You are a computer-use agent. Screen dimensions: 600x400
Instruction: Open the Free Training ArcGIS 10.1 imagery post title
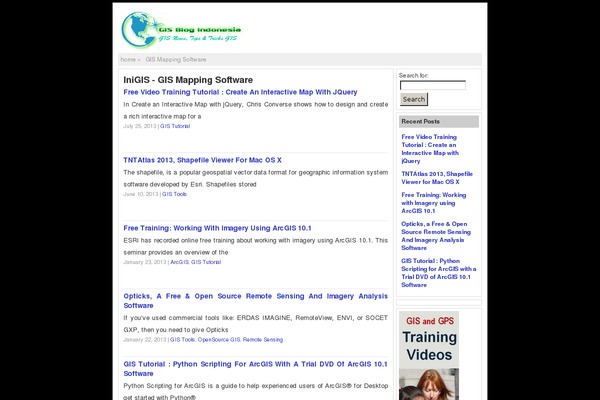(x=217, y=228)
